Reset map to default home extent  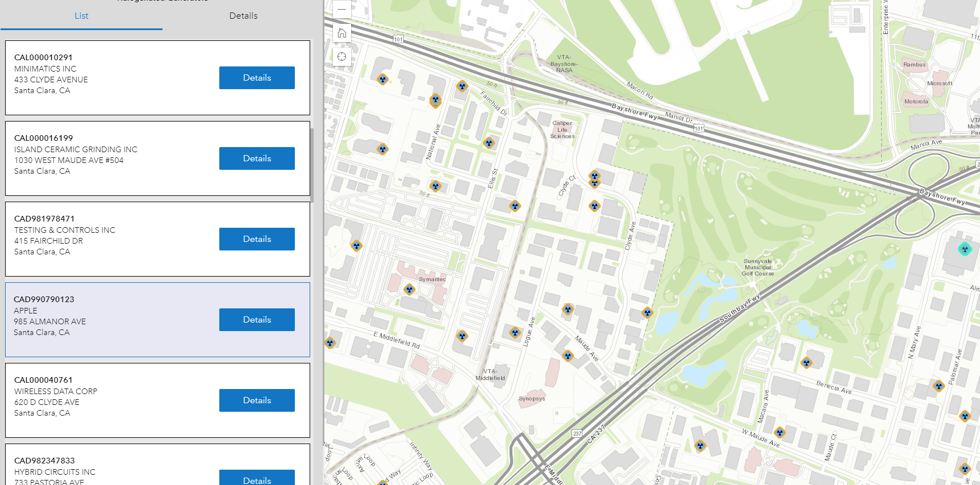coord(341,33)
